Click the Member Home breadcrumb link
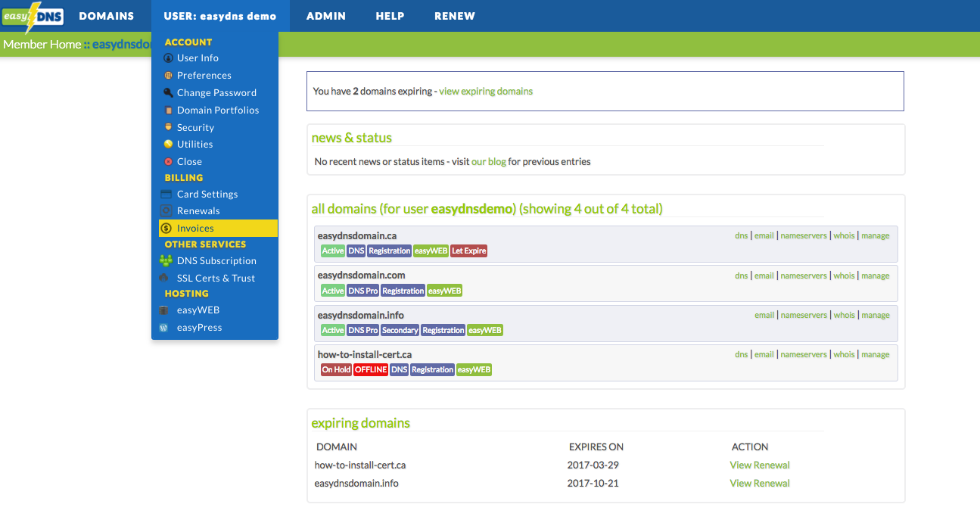 tap(42, 45)
